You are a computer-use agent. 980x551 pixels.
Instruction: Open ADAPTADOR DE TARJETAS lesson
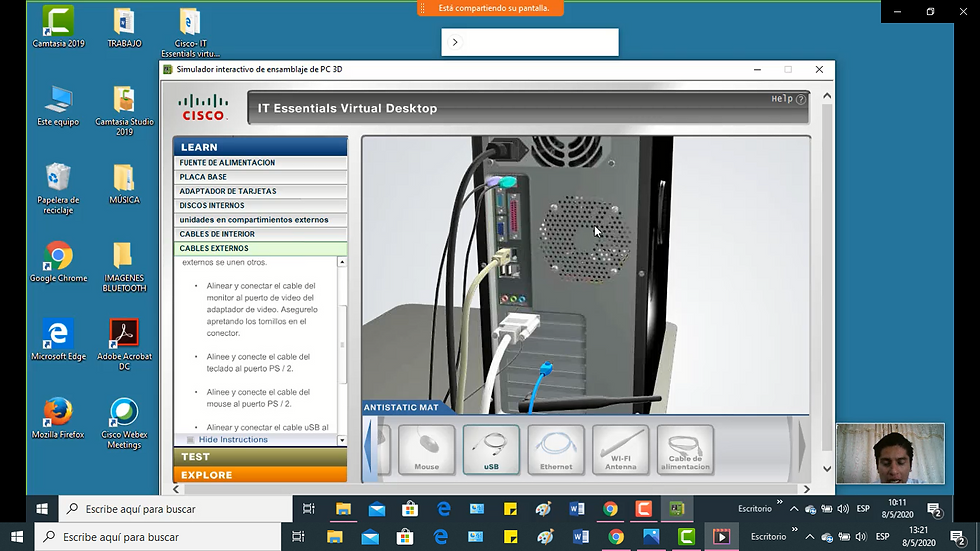coord(260,191)
